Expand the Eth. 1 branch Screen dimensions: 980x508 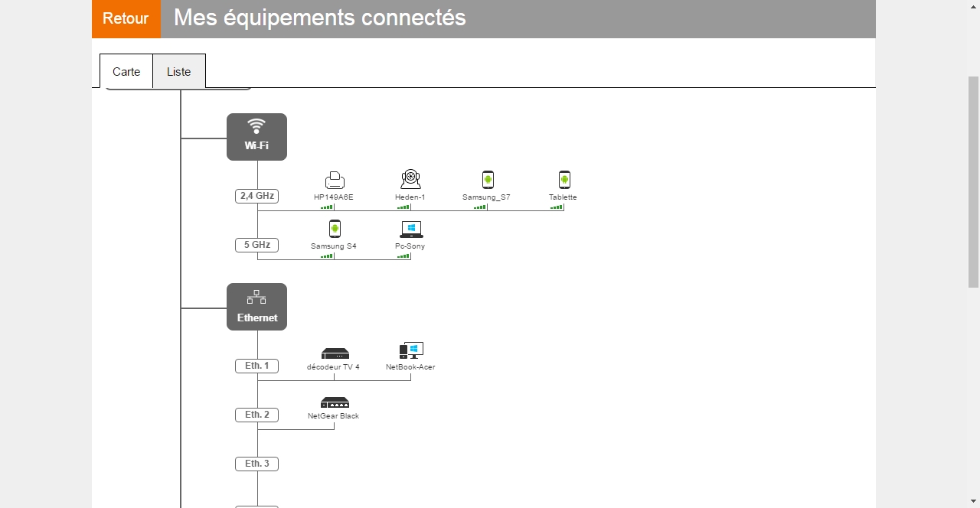[256, 366]
